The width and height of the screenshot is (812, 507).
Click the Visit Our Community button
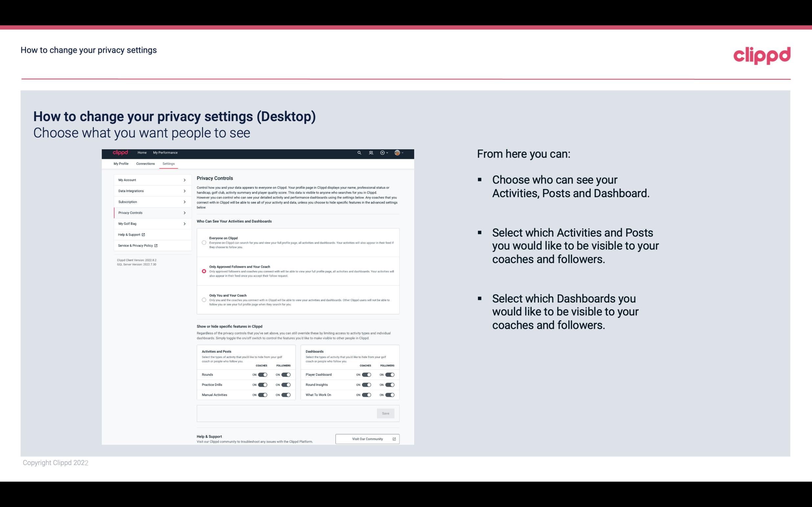(367, 439)
